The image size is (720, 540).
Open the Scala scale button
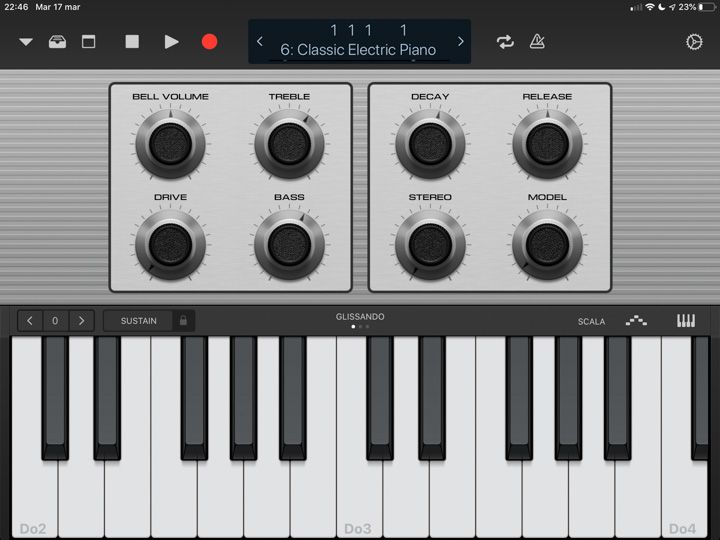591,321
